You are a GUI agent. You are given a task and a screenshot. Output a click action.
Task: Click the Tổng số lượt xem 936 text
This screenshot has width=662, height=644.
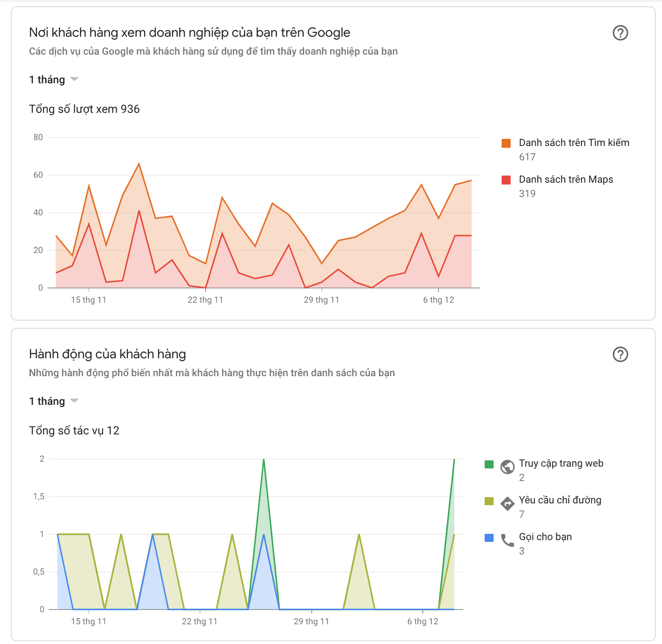pyautogui.click(x=84, y=109)
